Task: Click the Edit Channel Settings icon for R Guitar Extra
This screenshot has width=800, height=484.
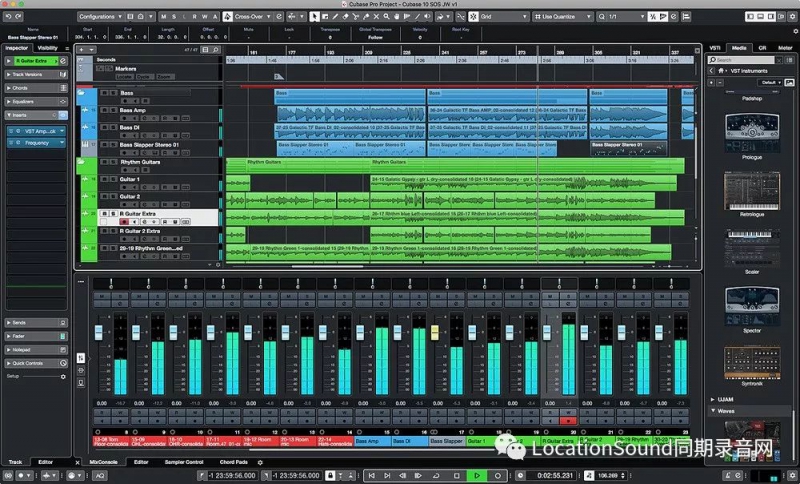Action: pos(63,61)
